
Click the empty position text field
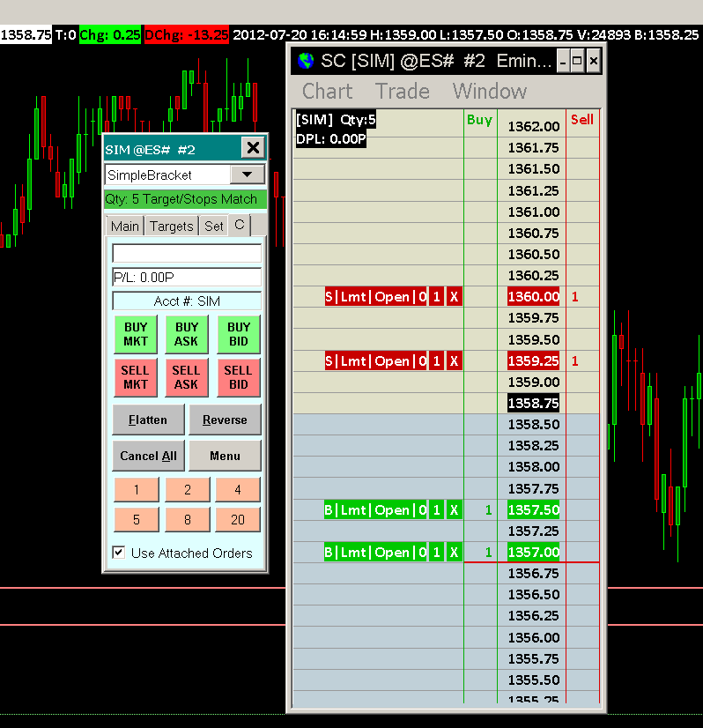click(187, 254)
